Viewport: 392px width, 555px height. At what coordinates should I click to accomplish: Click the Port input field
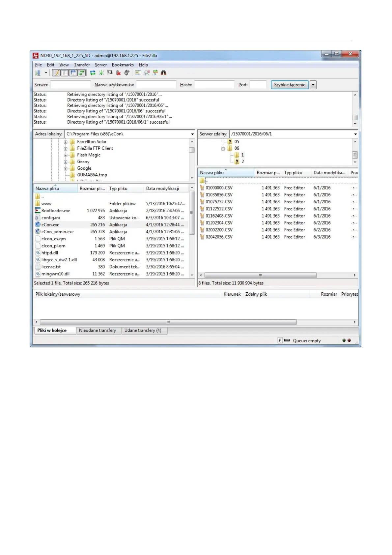tap(258, 85)
